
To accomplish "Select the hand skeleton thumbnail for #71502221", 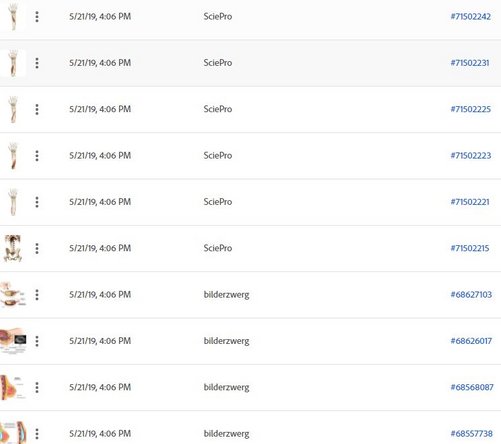I will [13, 202].
